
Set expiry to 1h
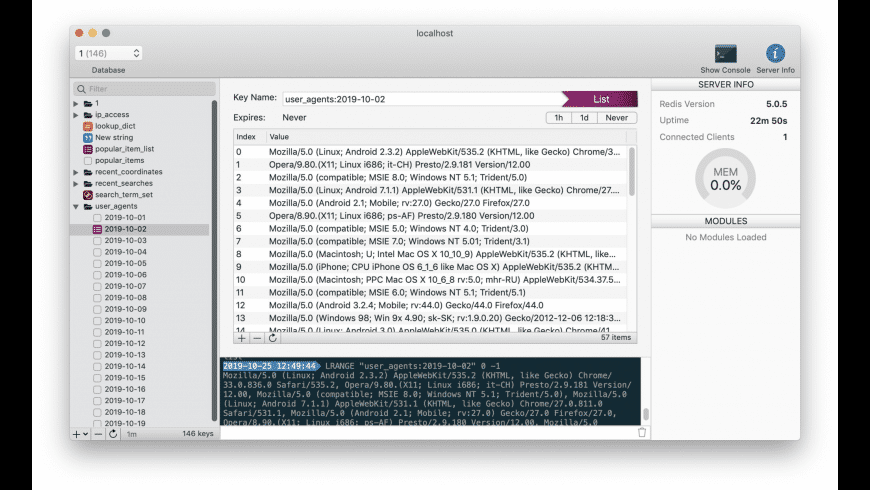coord(559,118)
